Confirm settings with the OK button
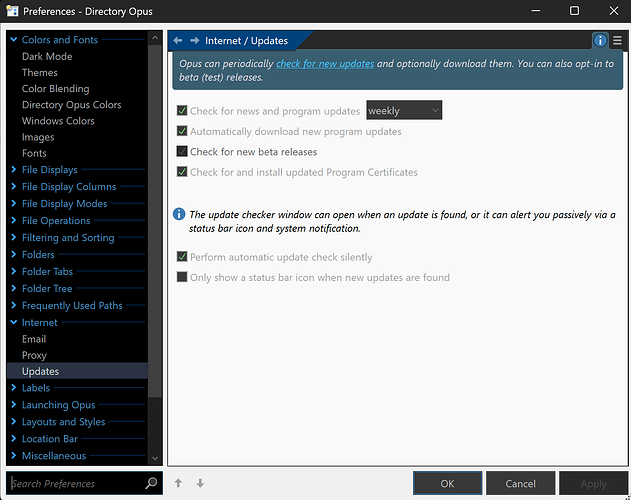Image resolution: width=631 pixels, height=500 pixels. coord(447,483)
